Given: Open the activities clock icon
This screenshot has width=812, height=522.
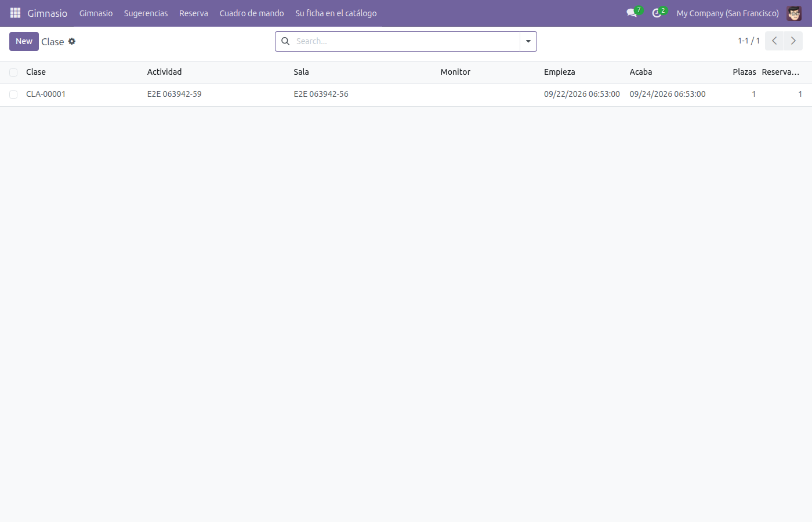Looking at the screenshot, I should pyautogui.click(x=657, y=13).
